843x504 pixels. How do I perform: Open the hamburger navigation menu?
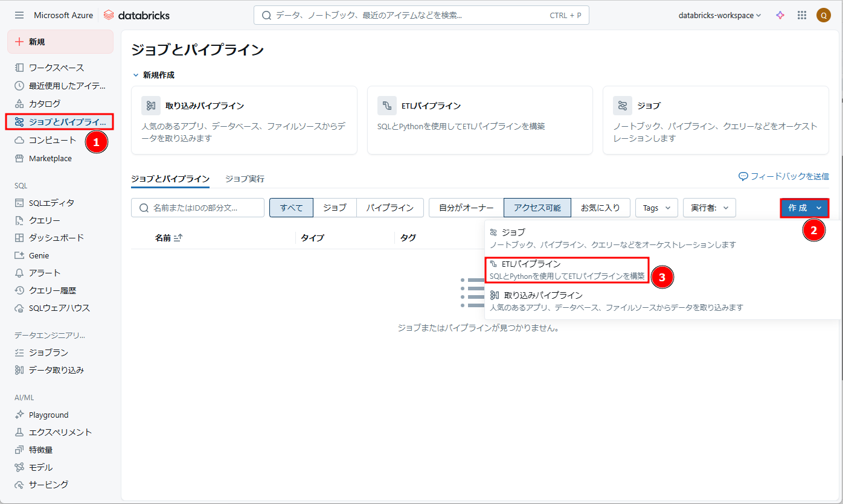[19, 15]
